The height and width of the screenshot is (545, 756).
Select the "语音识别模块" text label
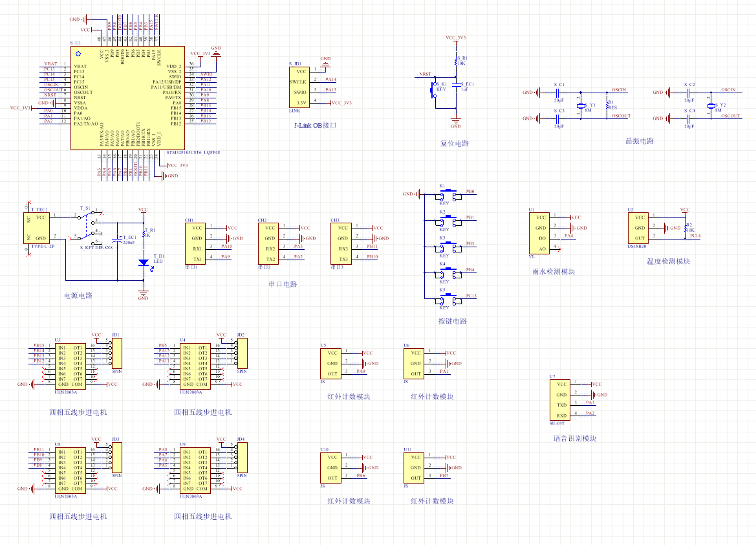(575, 438)
